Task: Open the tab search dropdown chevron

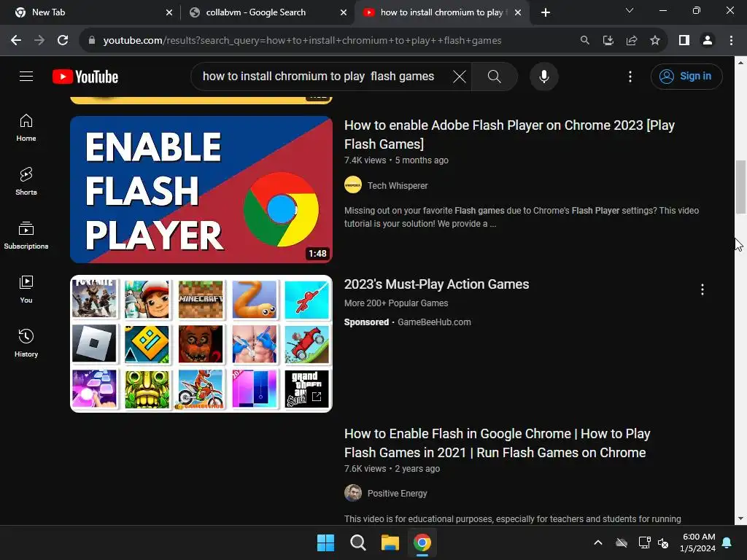Action: pos(630,10)
